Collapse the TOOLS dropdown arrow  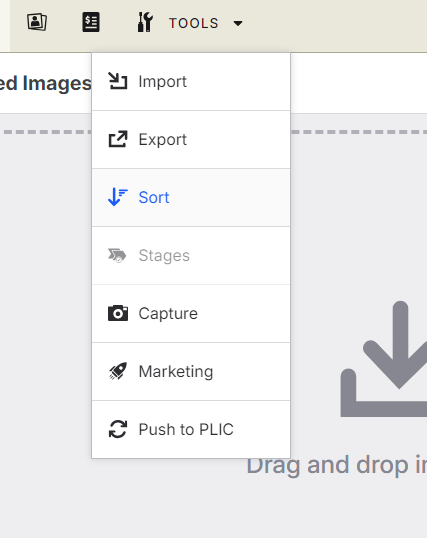238,23
